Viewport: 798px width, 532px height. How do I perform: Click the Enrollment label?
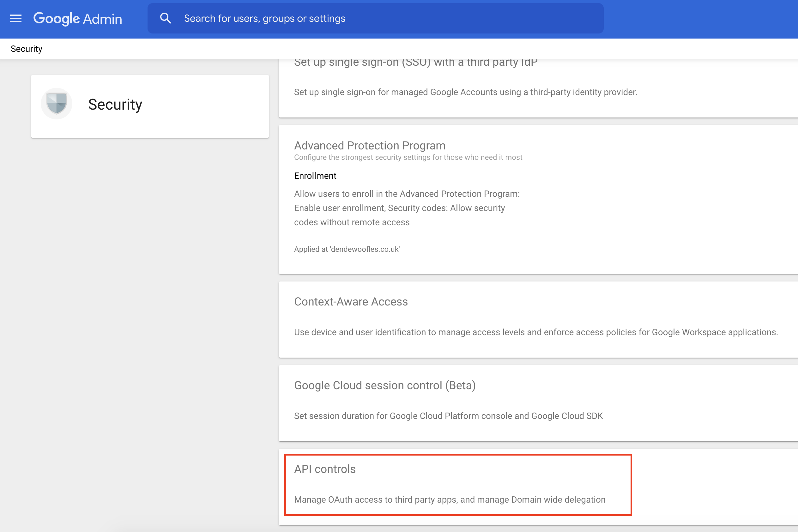tap(315, 176)
